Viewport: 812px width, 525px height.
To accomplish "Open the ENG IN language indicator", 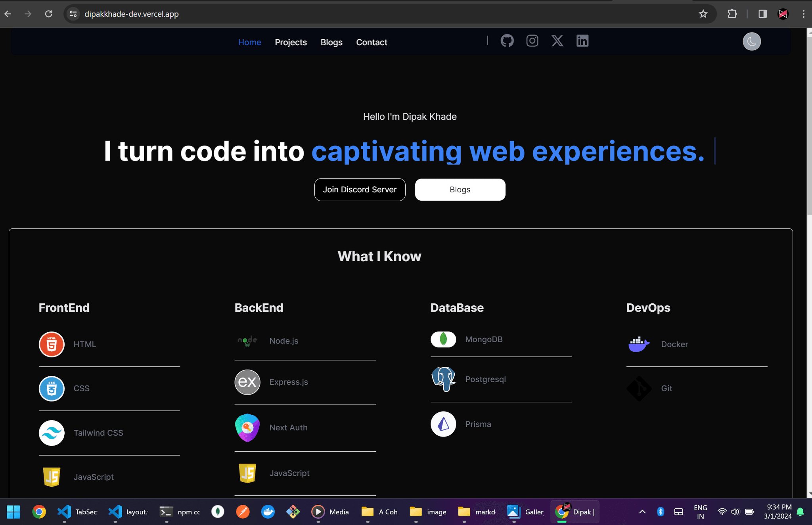I will click(700, 512).
